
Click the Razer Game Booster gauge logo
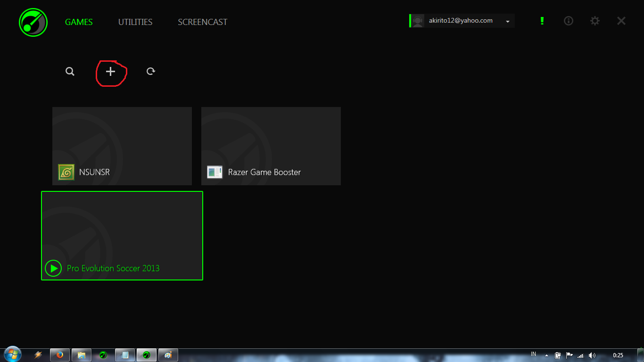click(33, 22)
